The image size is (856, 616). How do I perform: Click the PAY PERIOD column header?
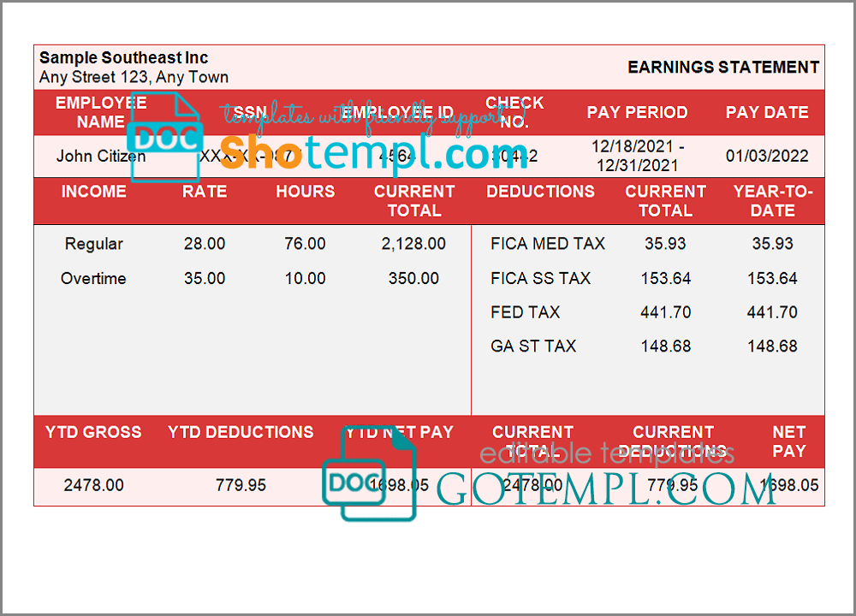[x=638, y=112]
